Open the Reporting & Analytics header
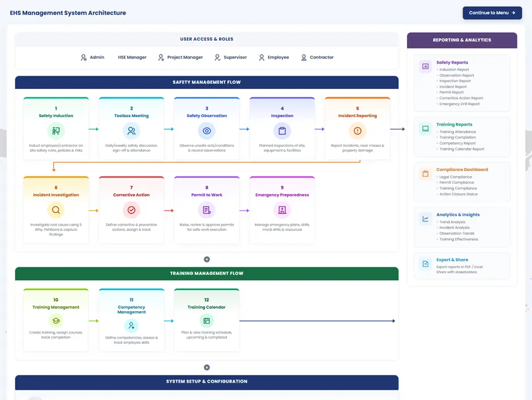The height and width of the screenshot is (400, 532). [x=461, y=40]
